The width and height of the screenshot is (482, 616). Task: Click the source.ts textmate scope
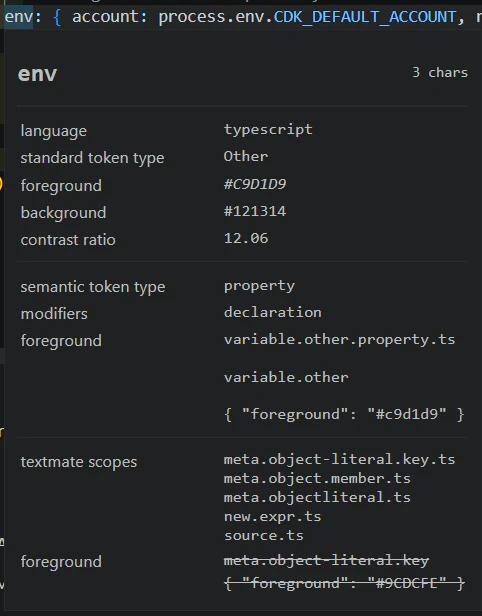point(264,536)
